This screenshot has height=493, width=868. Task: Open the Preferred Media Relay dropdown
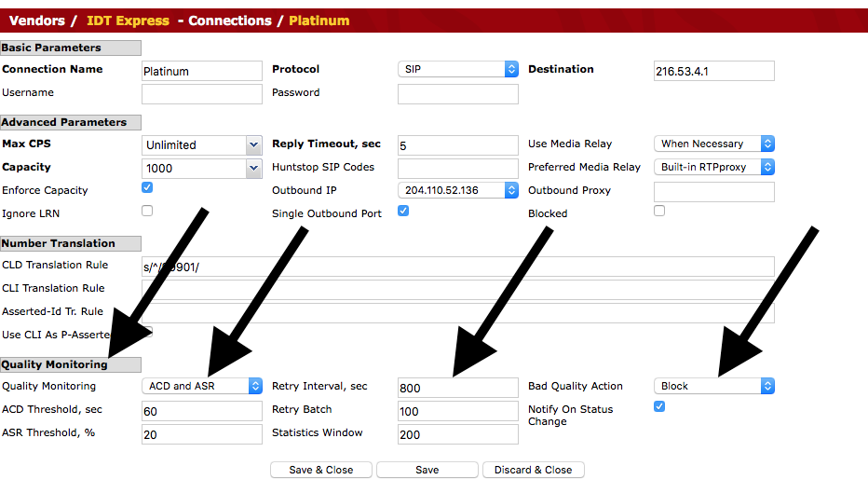pos(713,167)
